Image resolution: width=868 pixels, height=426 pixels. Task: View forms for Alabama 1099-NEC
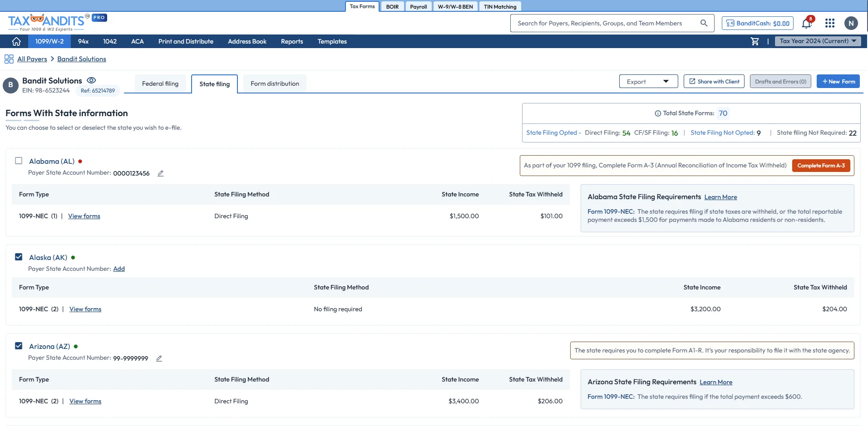(84, 216)
